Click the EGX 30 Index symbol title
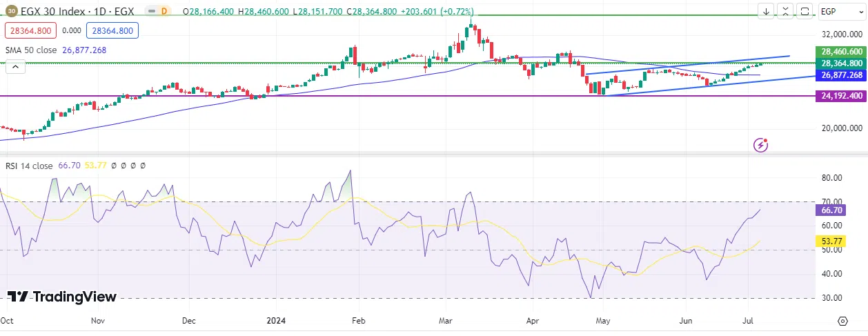The image size is (868, 336). click(x=76, y=12)
